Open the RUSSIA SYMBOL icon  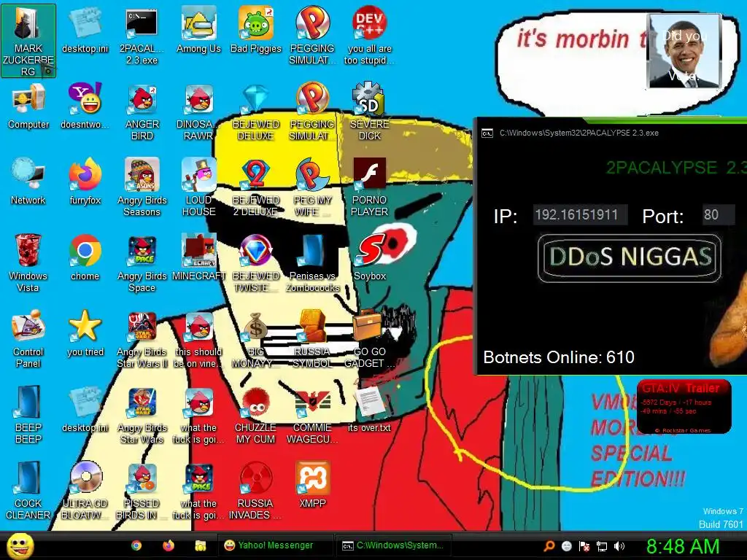pos(312,339)
